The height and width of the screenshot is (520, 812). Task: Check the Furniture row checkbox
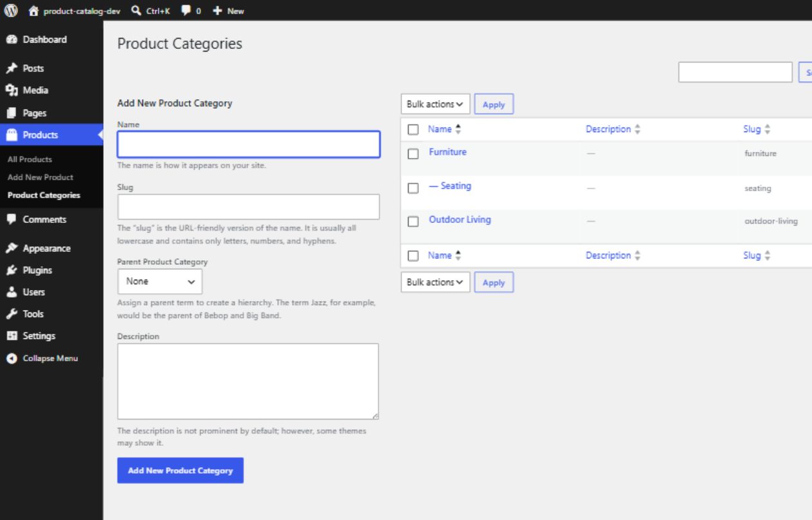[414, 154]
